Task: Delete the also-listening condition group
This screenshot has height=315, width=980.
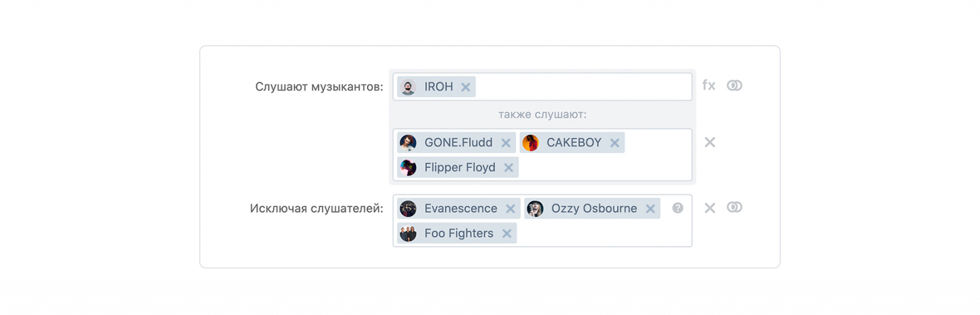Action: pyautogui.click(x=710, y=143)
